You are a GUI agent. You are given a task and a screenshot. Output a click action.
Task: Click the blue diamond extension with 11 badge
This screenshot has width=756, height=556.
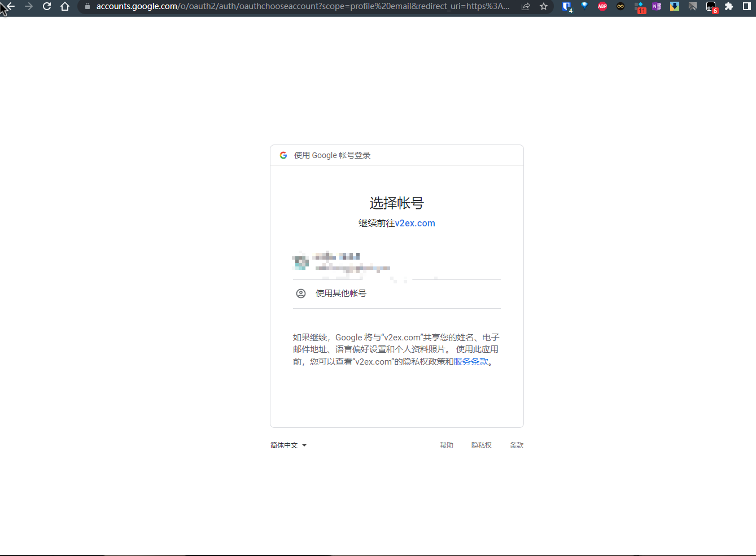point(640,6)
